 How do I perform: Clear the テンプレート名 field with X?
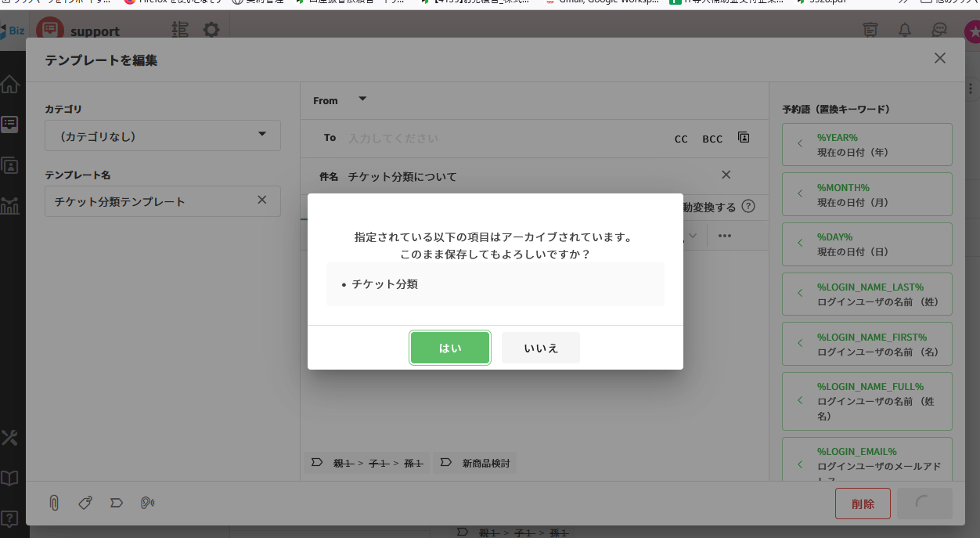pyautogui.click(x=262, y=200)
